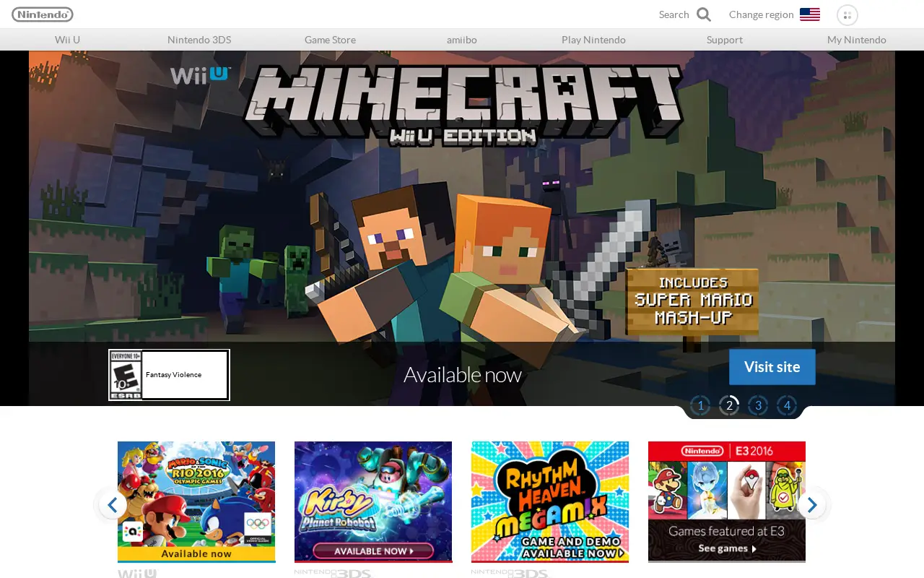Open the amiibo section

(462, 40)
